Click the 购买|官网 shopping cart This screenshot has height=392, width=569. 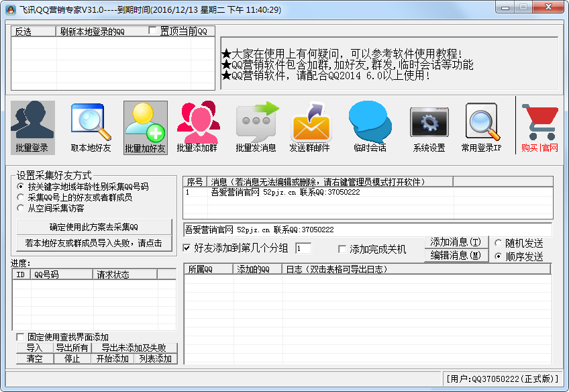[539, 127]
